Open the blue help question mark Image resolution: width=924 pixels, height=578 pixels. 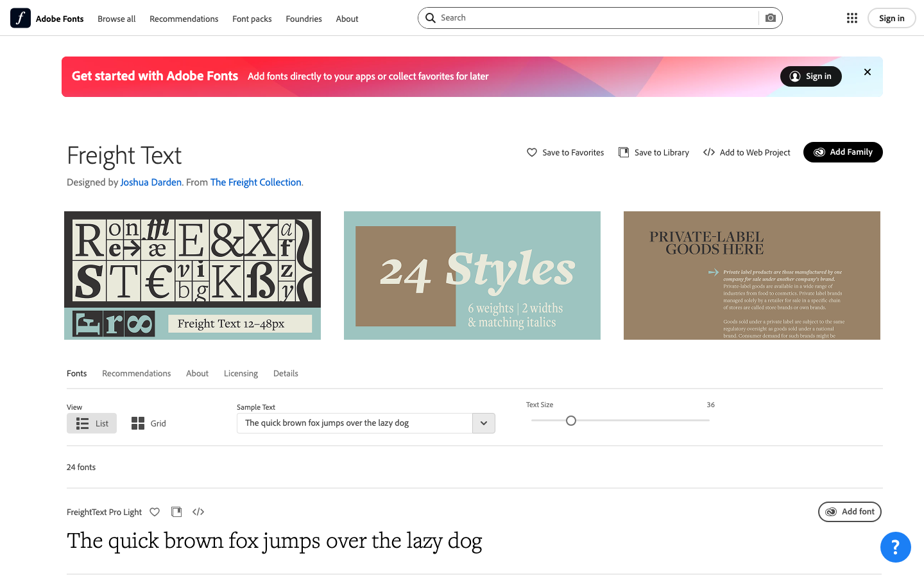pos(896,547)
